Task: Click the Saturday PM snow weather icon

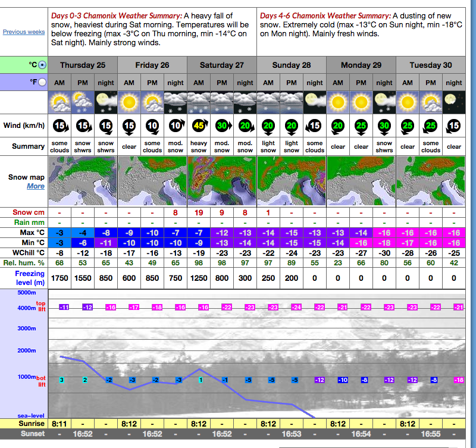Action: click(222, 102)
